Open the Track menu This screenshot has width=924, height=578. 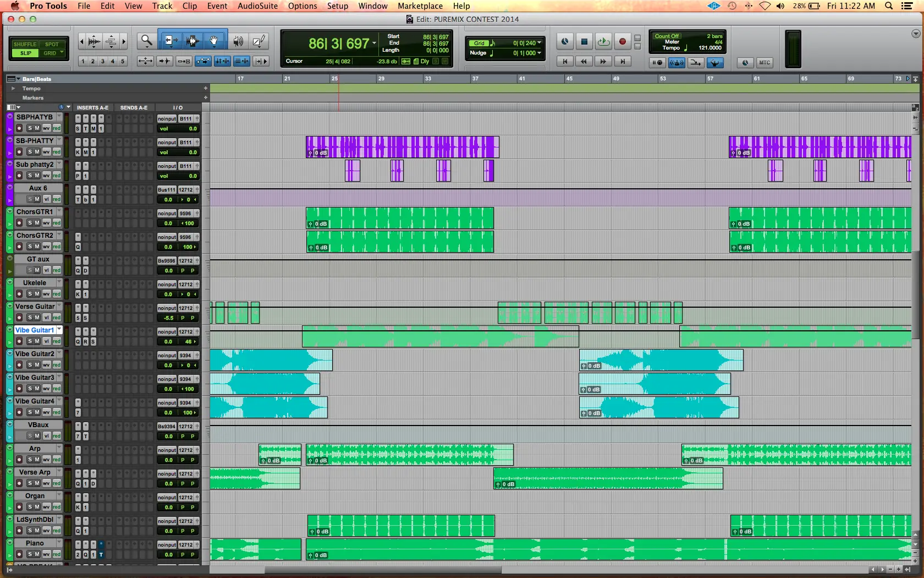[162, 6]
